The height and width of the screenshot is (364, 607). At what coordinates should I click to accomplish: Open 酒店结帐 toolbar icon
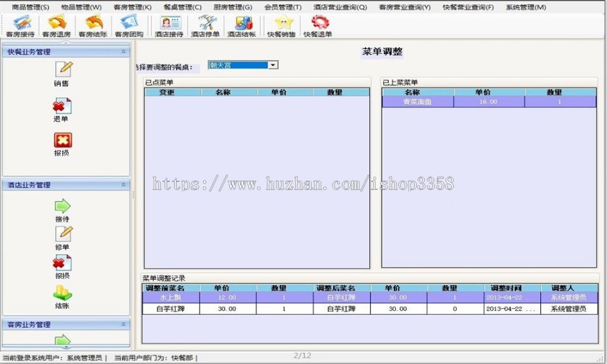(242, 26)
